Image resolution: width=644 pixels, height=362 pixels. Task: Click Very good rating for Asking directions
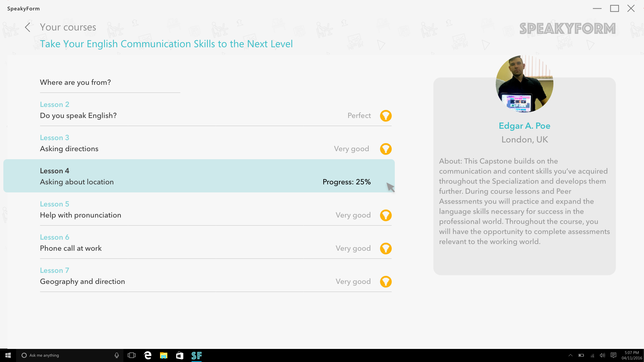coord(351,149)
